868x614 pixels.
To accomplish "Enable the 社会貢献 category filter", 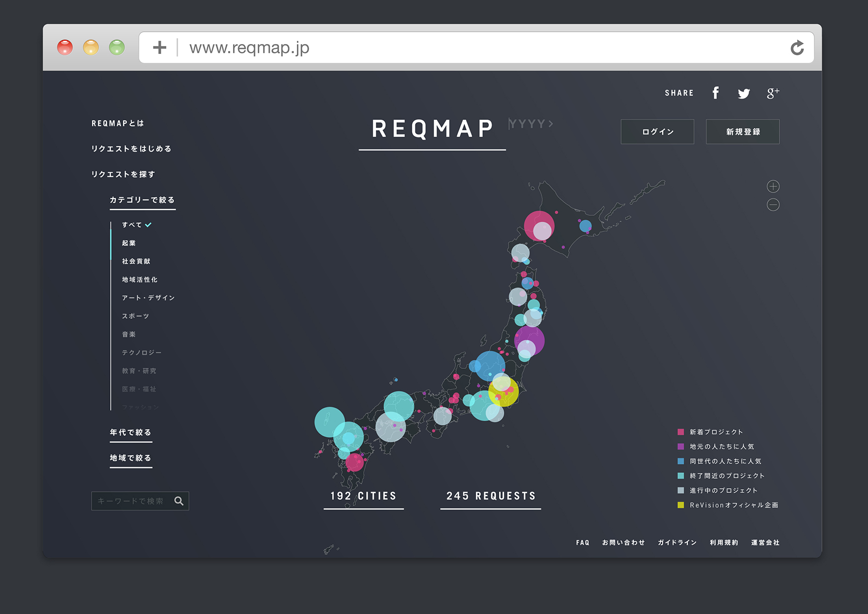I will 135,261.
